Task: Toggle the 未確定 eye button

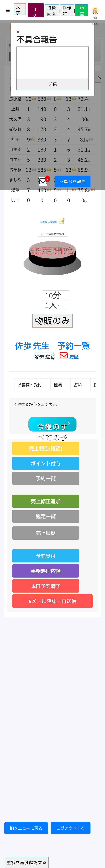Action: [44, 356]
